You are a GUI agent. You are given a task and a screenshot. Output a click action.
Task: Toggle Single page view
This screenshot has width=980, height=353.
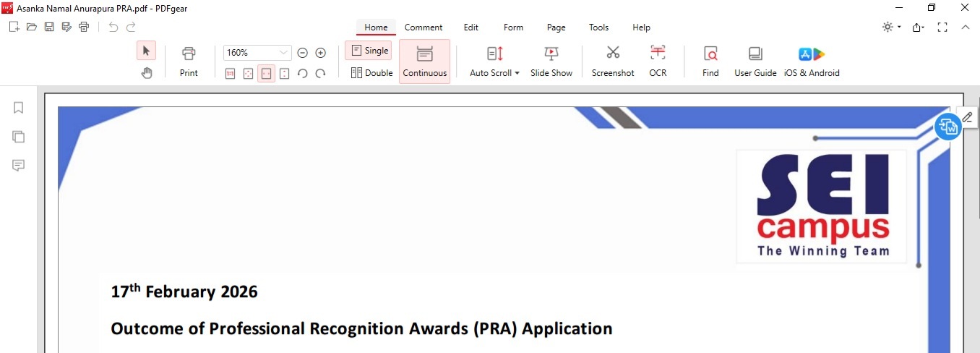tap(369, 51)
